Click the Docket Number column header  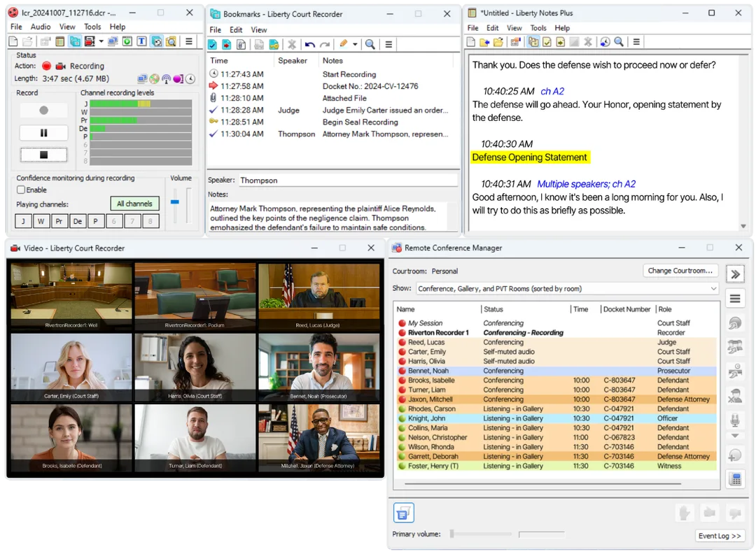click(626, 309)
